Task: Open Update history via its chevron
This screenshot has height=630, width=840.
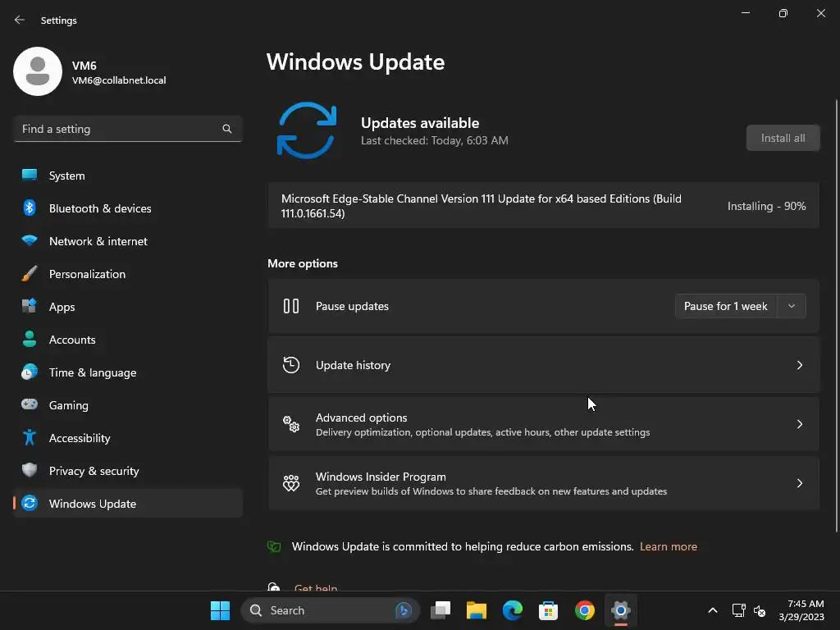Action: [x=799, y=365]
